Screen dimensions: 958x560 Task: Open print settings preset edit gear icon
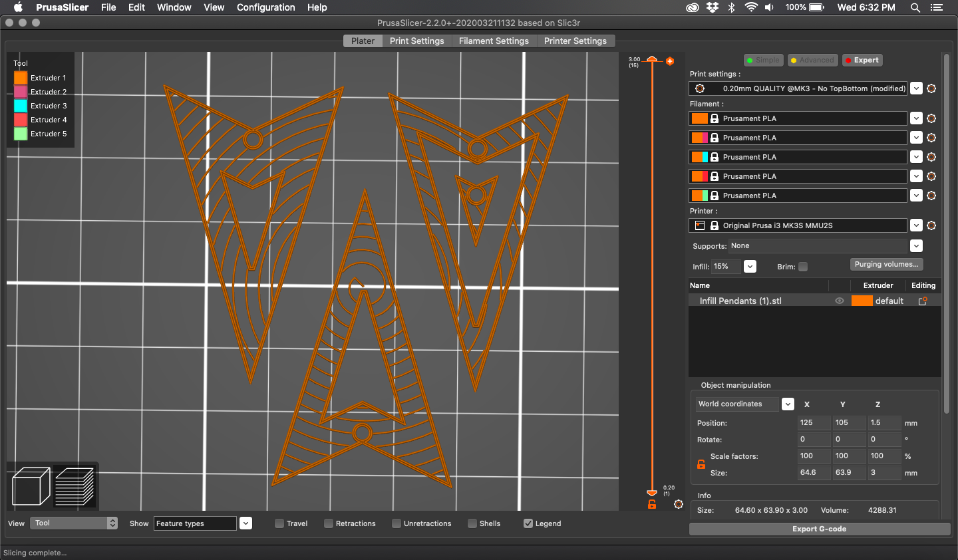tap(931, 88)
